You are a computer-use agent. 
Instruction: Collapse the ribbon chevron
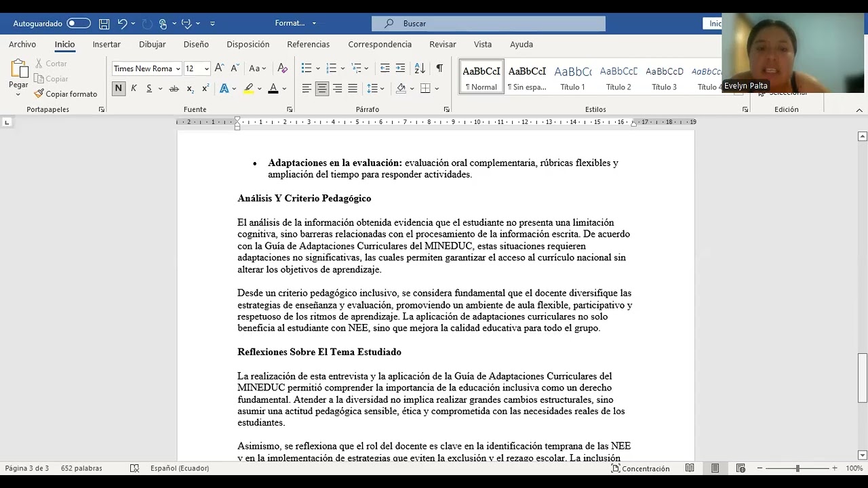[859, 110]
